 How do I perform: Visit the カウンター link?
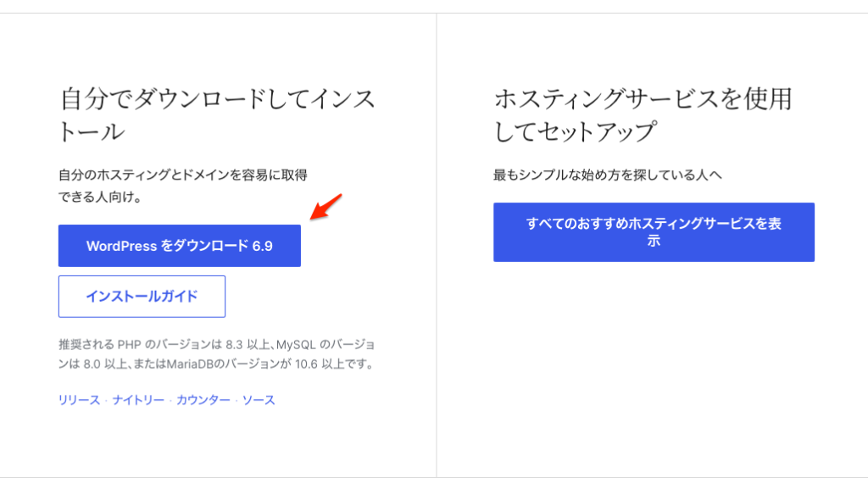click(x=203, y=400)
